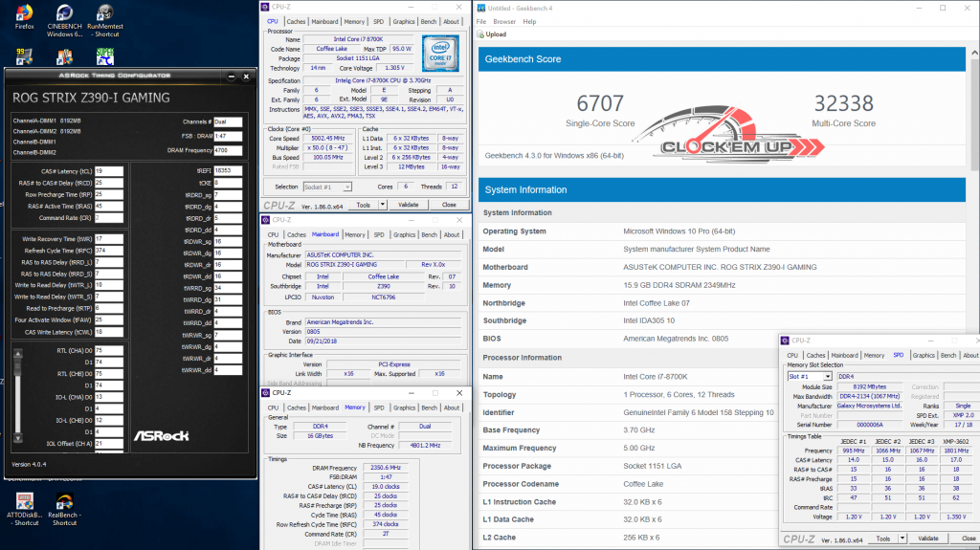
Task: Open the SuperPi desktop shortcut icon
Action: click(105, 57)
